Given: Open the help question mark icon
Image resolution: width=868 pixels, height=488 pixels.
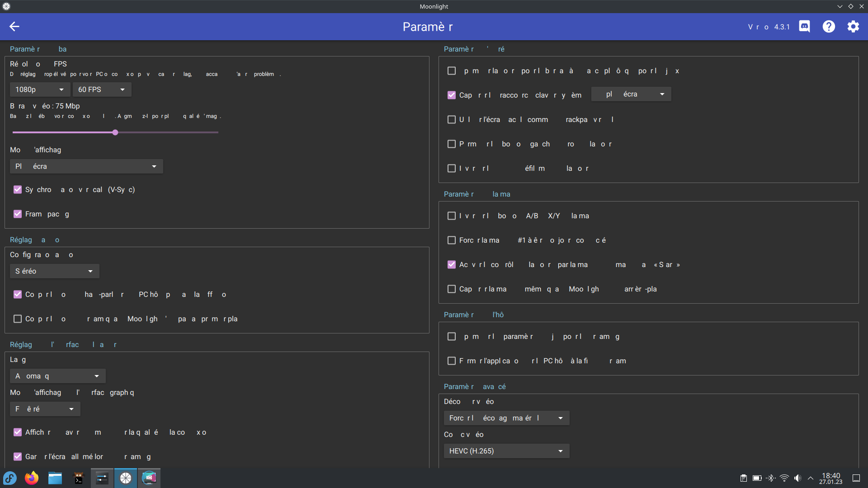Looking at the screenshot, I should click(829, 27).
